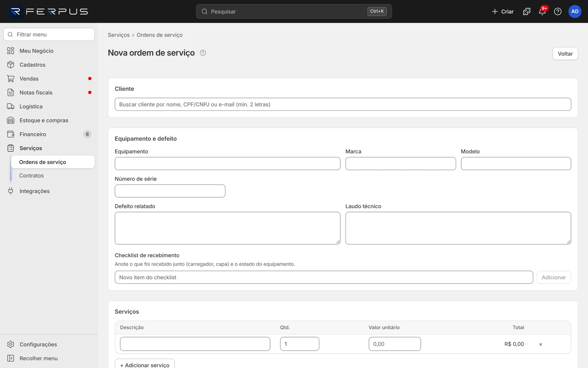588x368 pixels.
Task: Click the Configurações gear icon
Action: point(11,344)
